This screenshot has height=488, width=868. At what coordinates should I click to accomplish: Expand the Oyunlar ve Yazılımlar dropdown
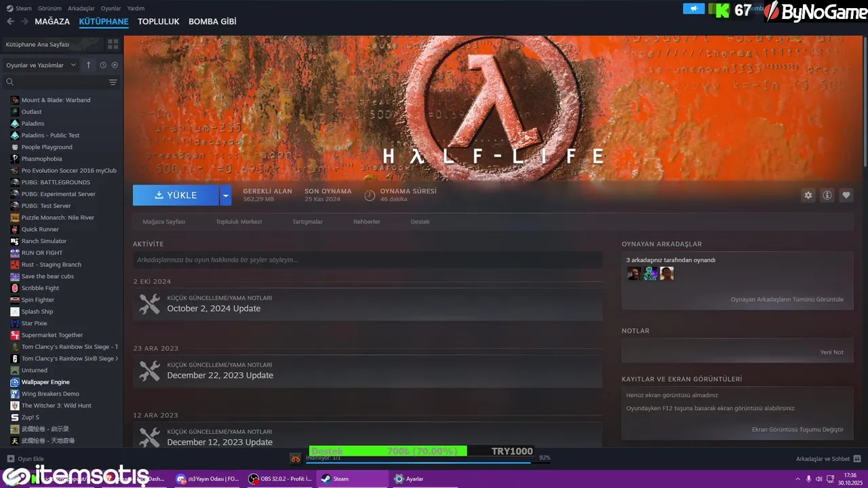pos(39,65)
